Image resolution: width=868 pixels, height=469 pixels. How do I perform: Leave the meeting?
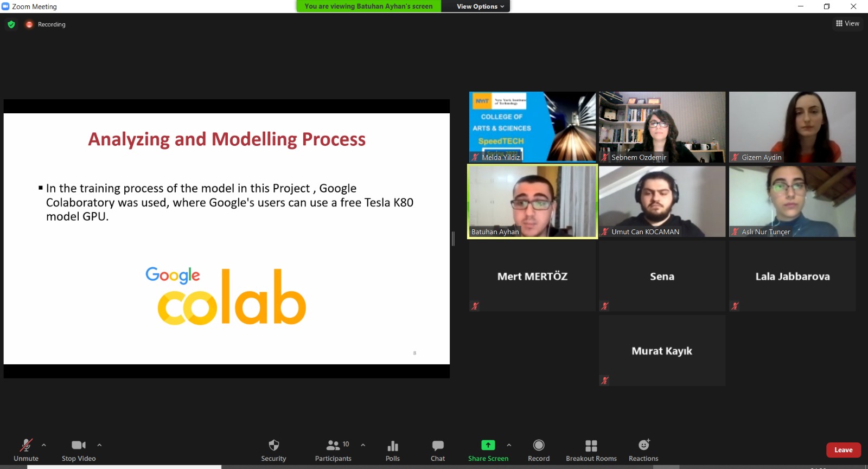(843, 450)
